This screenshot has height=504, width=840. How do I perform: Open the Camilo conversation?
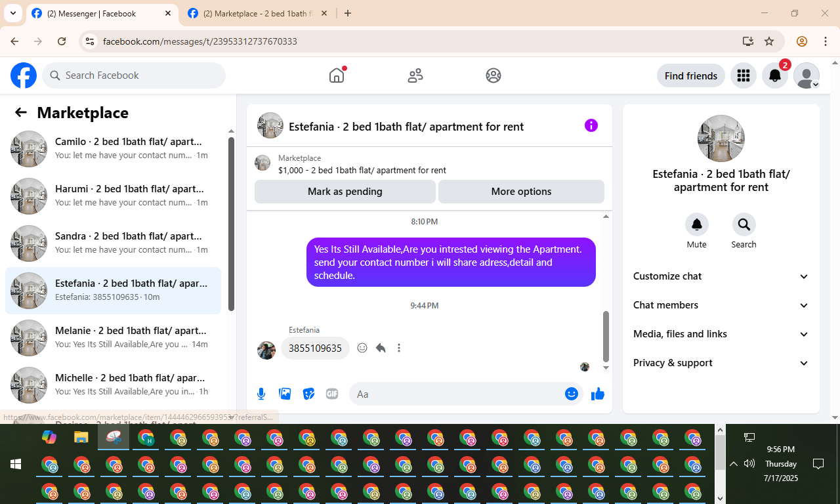[113, 149]
